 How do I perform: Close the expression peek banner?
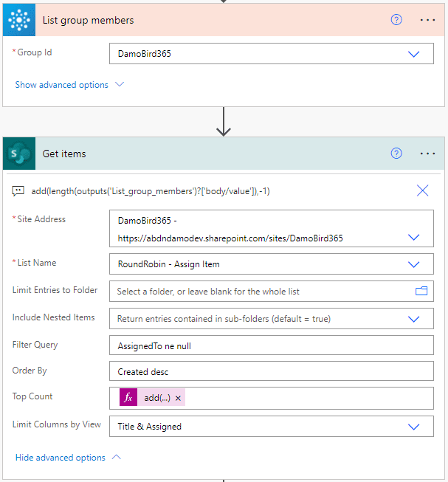pos(422,190)
